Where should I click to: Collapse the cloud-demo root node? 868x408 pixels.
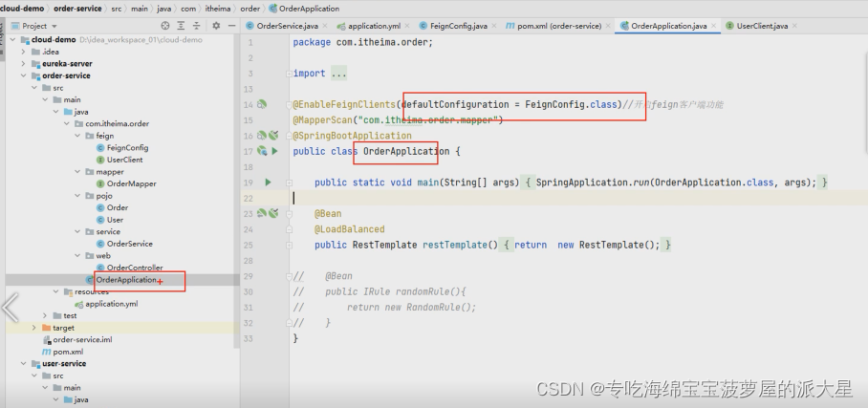(12, 40)
